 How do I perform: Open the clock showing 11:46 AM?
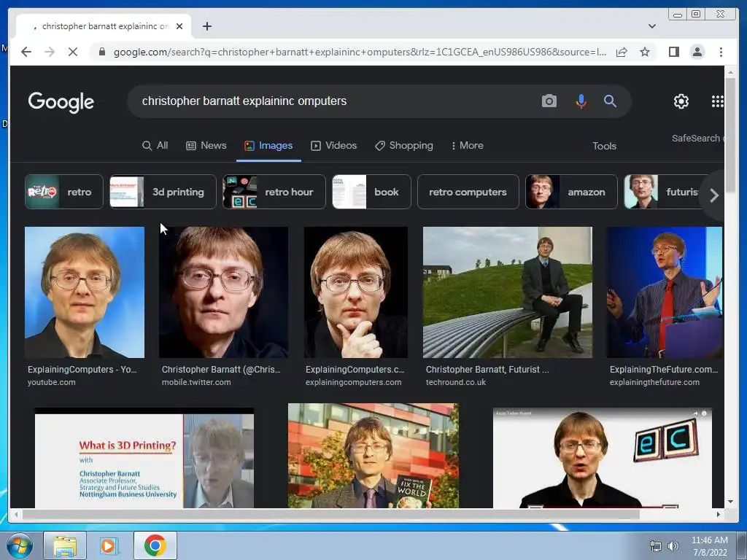709,546
